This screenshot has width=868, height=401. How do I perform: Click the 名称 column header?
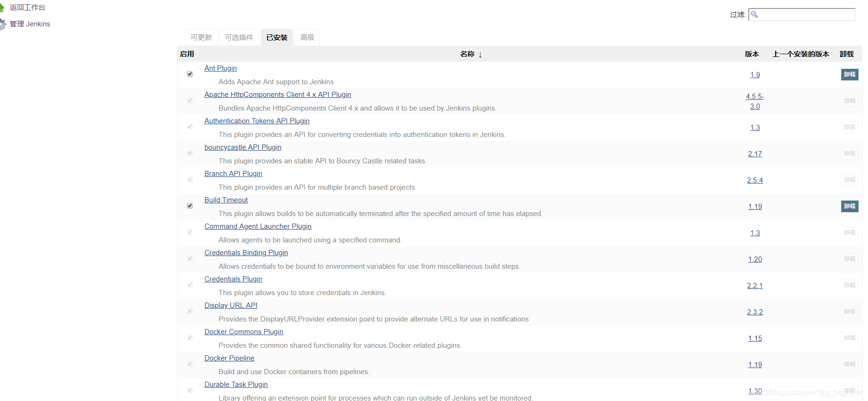point(467,54)
